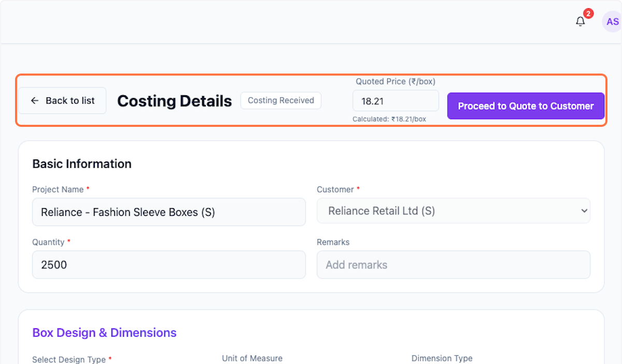The image size is (622, 364).
Task: Click the back arrow beside Back to list
Action: coord(34,100)
